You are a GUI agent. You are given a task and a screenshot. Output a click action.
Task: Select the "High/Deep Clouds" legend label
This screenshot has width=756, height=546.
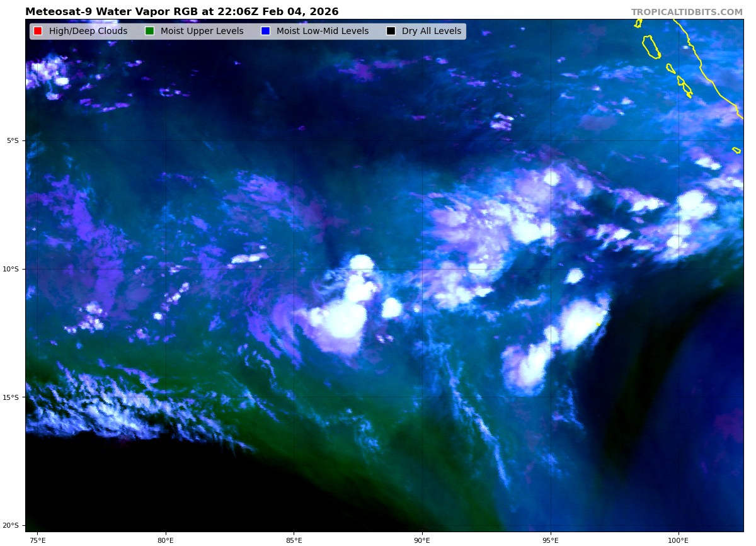(88, 31)
